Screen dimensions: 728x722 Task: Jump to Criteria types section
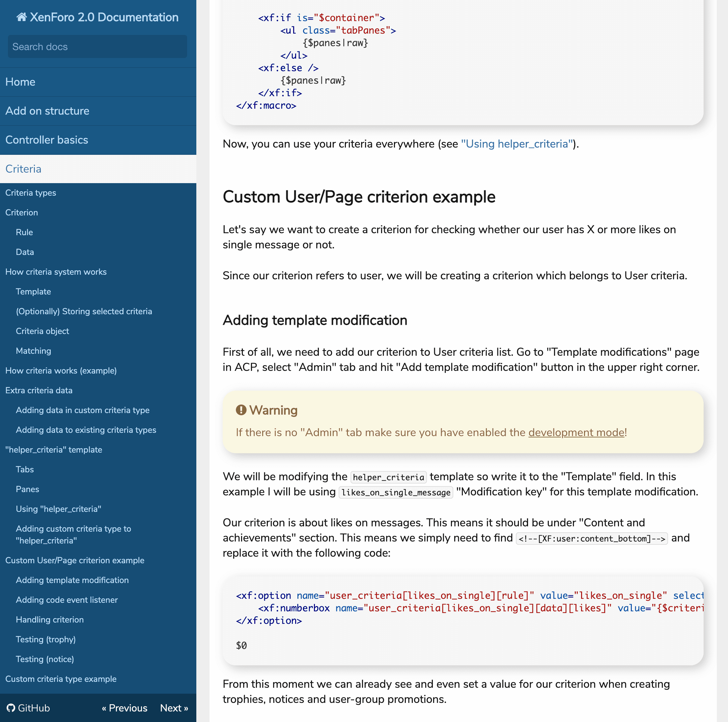click(x=31, y=193)
